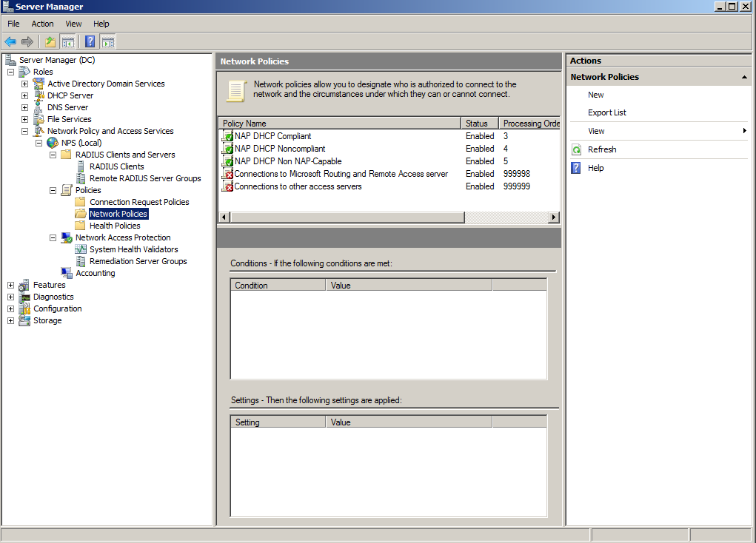Open the Help menu in the menu bar
The width and height of the screenshot is (756, 543).
[x=101, y=24]
